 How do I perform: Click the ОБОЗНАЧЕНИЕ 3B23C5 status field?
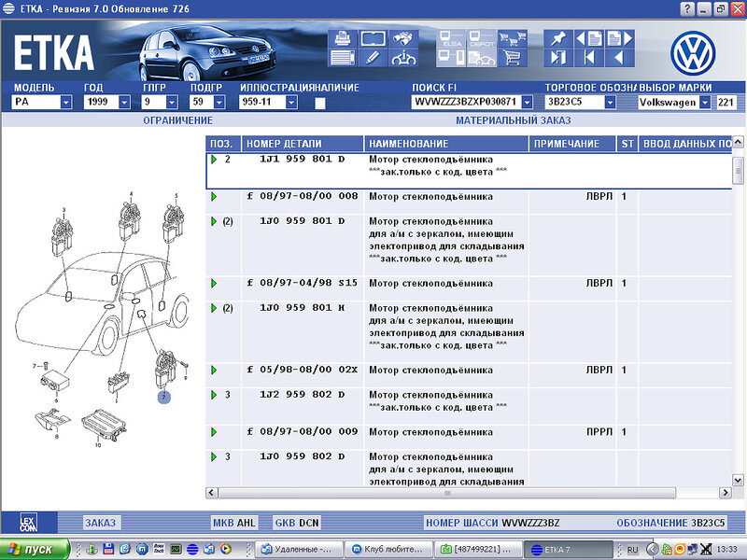(670, 523)
